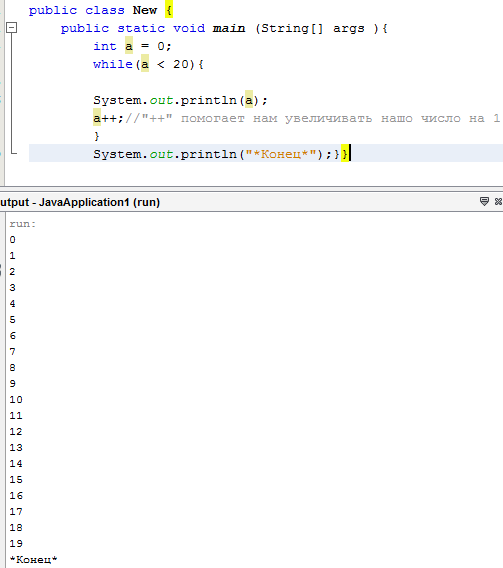This screenshot has height=568, width=503.
Task: Click the Russian comment about '++'
Action: (313, 118)
